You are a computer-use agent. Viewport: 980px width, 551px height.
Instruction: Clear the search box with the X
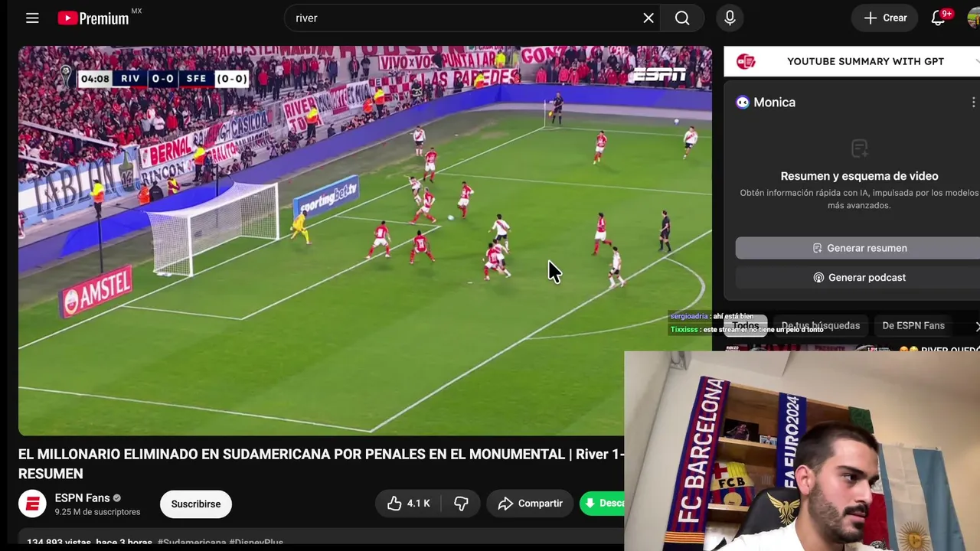click(648, 18)
